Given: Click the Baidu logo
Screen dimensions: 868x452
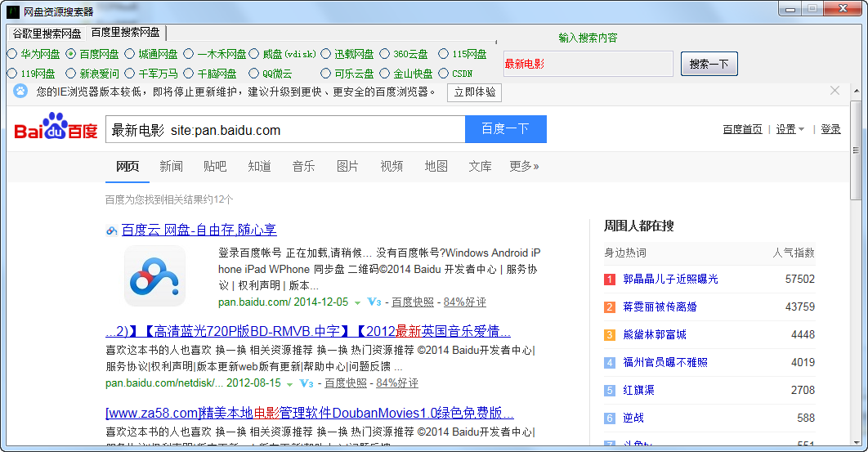Looking at the screenshot, I should click(x=56, y=127).
